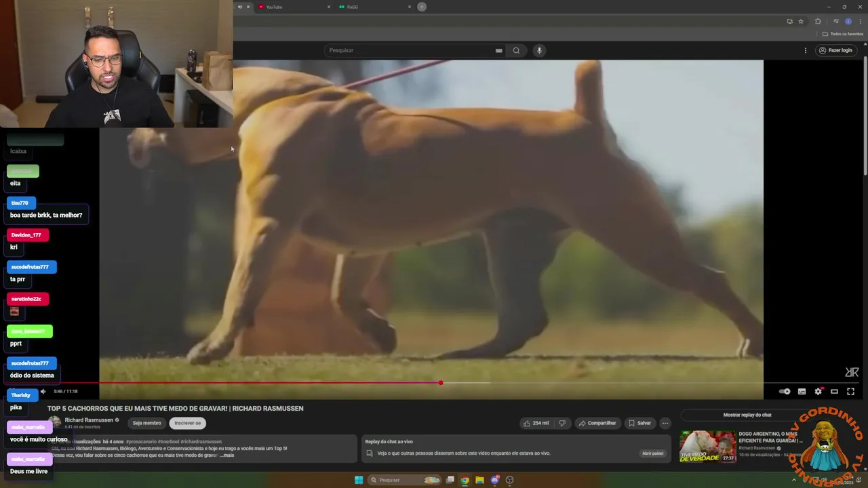
Task: Open Chrome from the taskbar
Action: point(465,480)
